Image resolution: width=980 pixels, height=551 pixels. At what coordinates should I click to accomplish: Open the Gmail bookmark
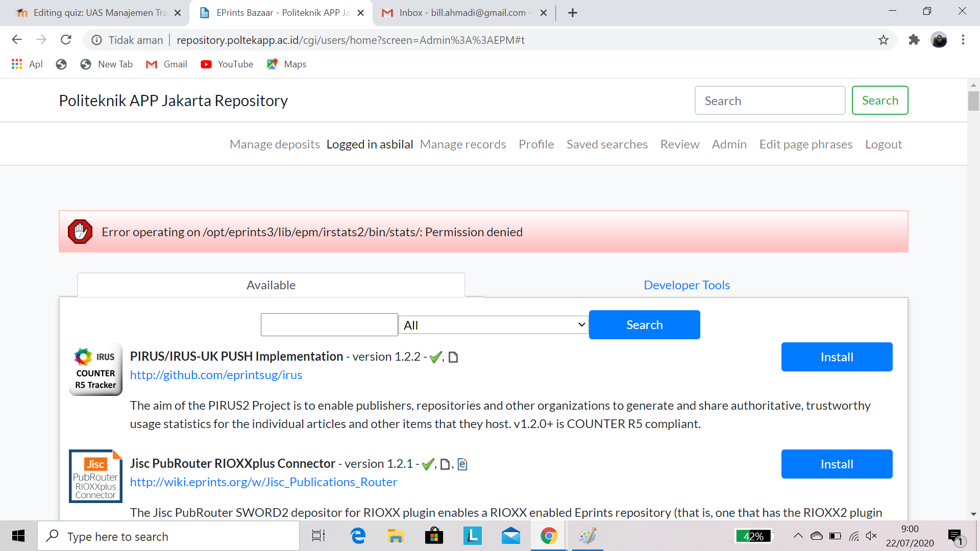point(166,64)
